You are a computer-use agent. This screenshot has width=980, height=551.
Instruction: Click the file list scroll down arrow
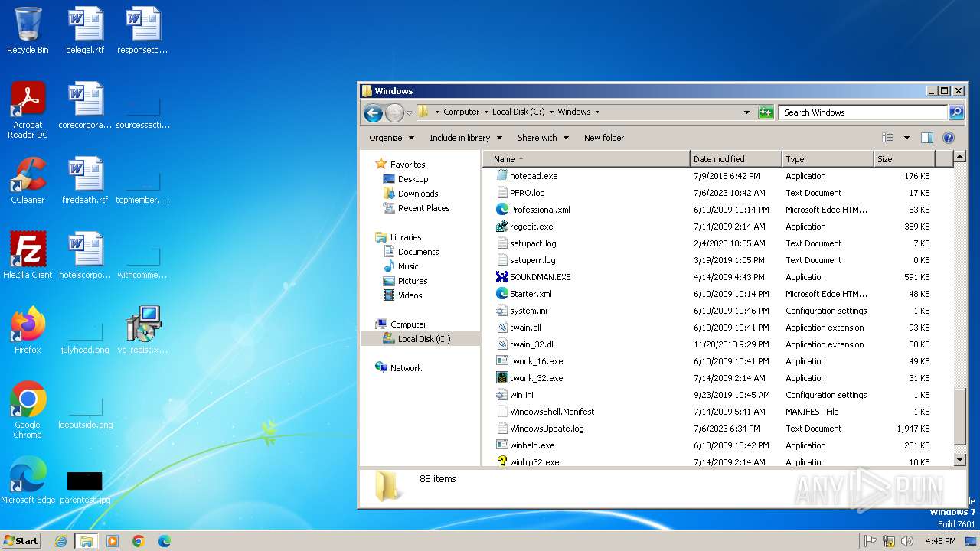click(x=960, y=460)
